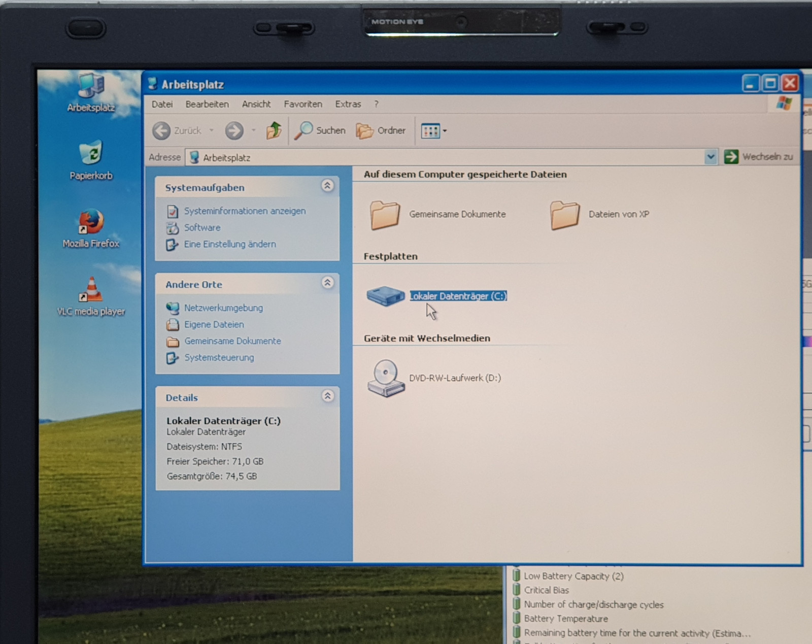
Task: Toggle the Ordner folders pane
Action: click(381, 131)
